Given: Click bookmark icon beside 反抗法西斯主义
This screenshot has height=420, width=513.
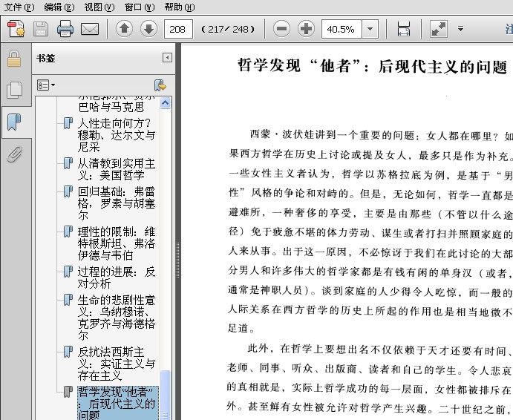Looking at the screenshot, I should (68, 352).
